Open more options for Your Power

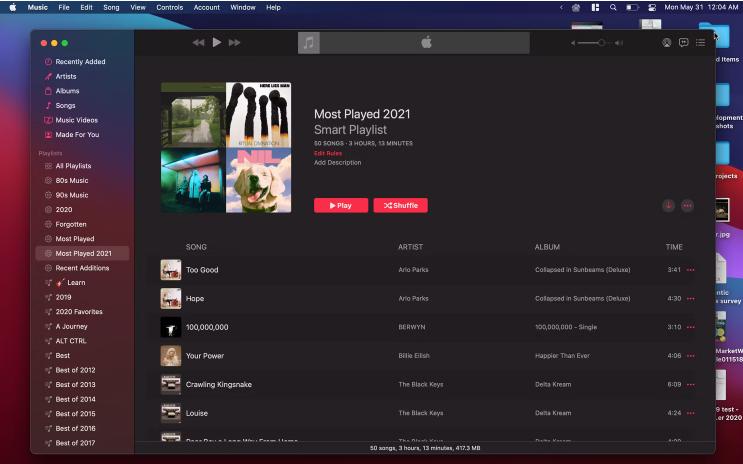click(x=690, y=355)
